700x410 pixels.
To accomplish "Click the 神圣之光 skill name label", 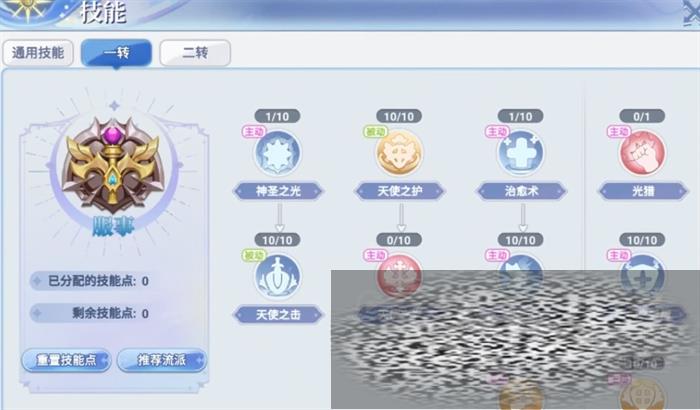I will pos(278,192).
